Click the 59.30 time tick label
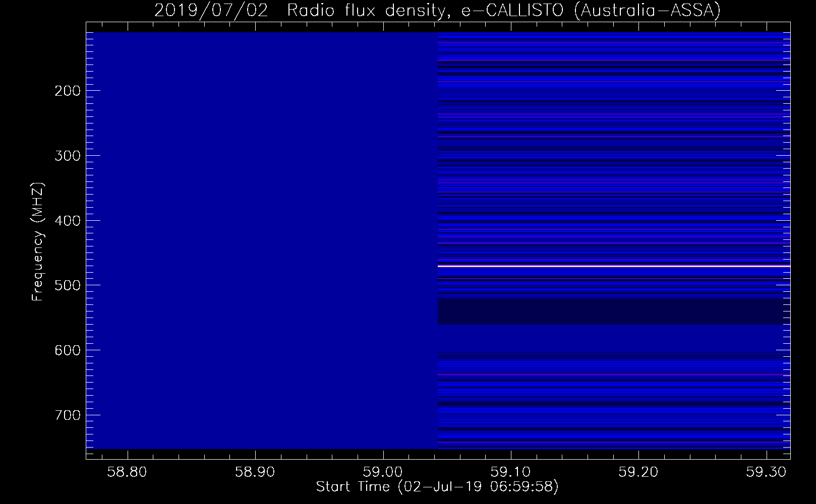This screenshot has width=816, height=504. 766,472
